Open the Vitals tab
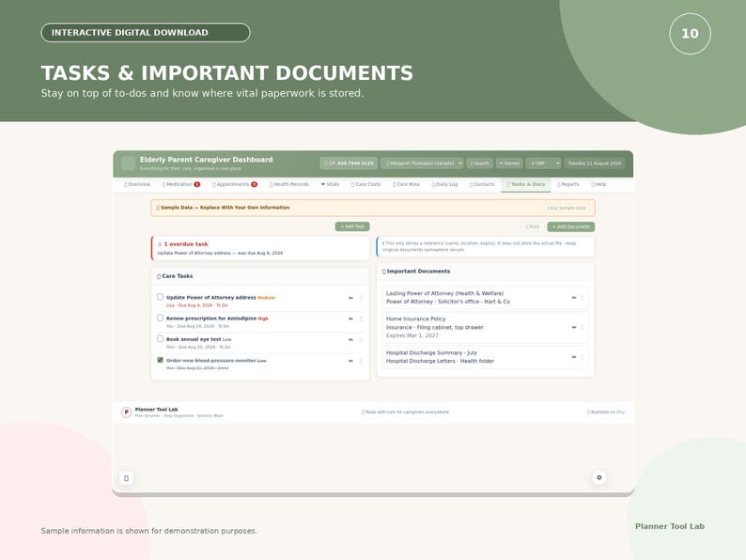Image resolution: width=746 pixels, height=560 pixels. (330, 184)
